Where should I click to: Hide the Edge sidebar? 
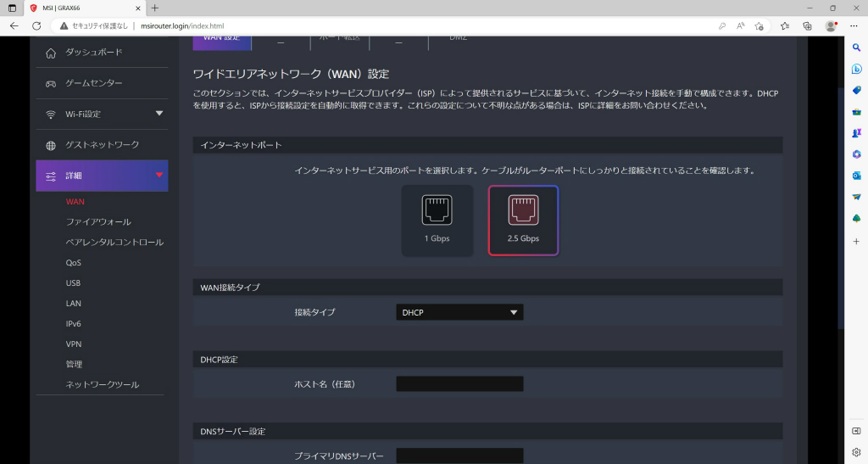click(x=856, y=431)
